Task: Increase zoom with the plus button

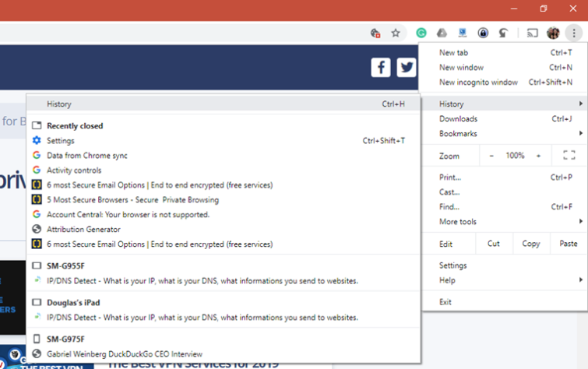Action: pyautogui.click(x=538, y=156)
